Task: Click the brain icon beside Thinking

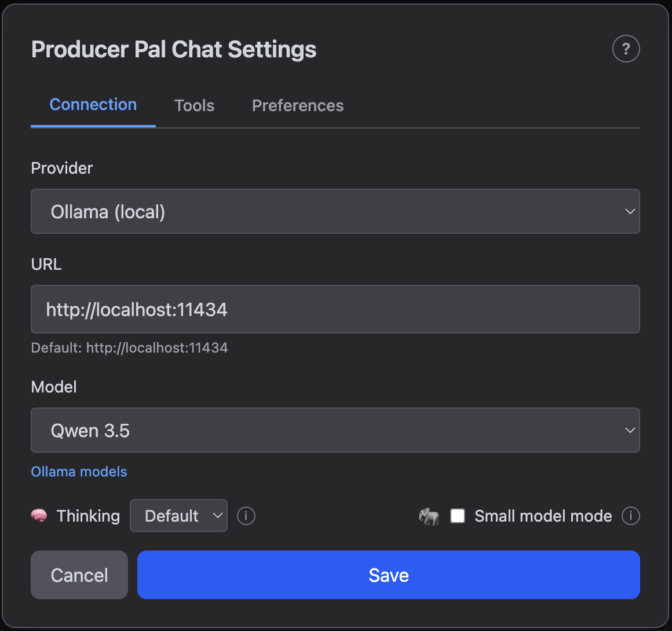Action: (x=39, y=516)
